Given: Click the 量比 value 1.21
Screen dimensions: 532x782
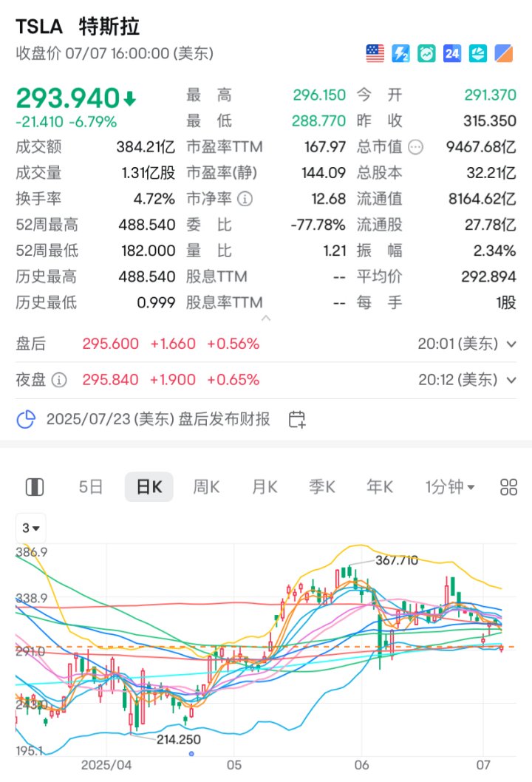Looking at the screenshot, I should click(x=335, y=251).
